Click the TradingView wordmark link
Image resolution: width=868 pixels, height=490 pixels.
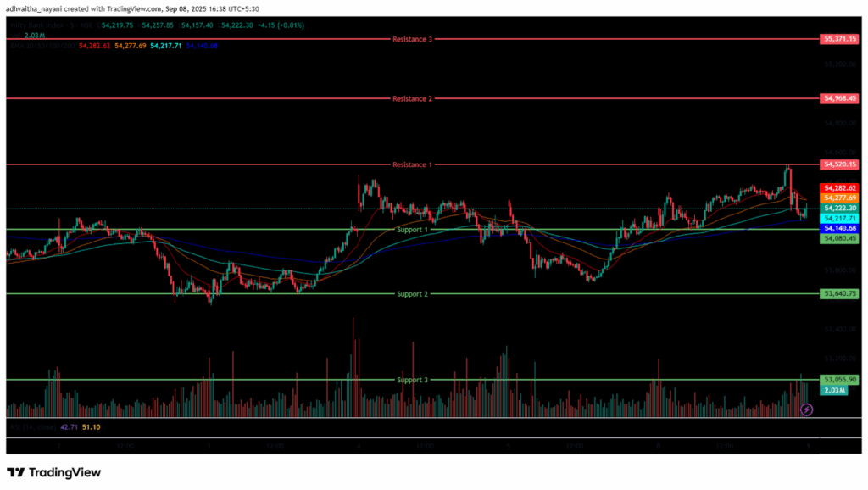pyautogui.click(x=64, y=472)
